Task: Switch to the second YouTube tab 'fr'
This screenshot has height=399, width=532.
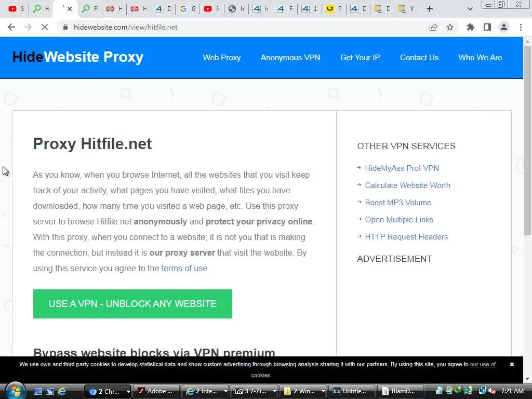Action: (x=212, y=9)
